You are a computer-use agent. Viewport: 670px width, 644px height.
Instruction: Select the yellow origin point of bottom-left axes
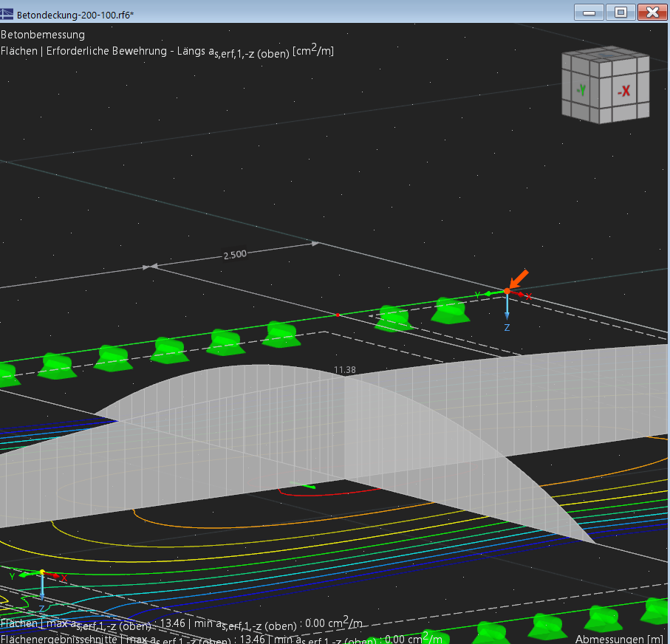pos(42,572)
